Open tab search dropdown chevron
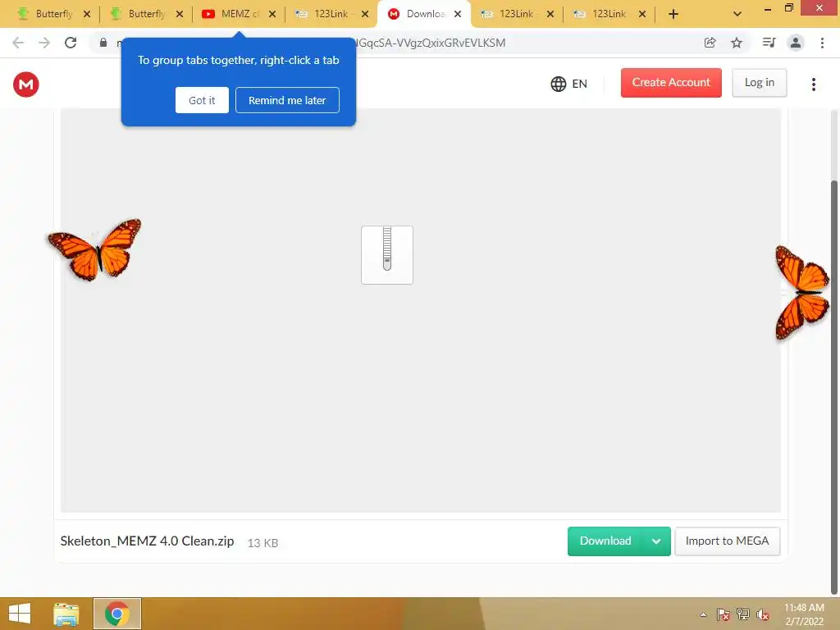Screen dimensions: 840x630 [737, 14]
